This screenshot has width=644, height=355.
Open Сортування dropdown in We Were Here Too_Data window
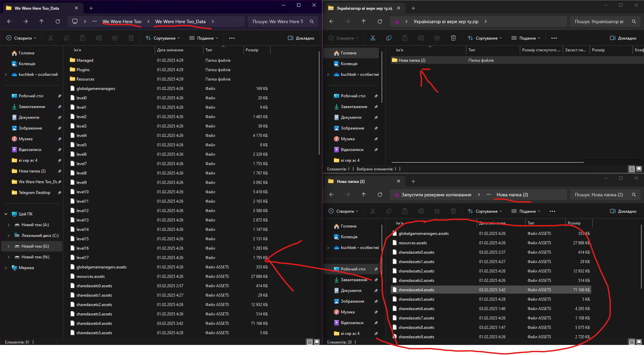(x=163, y=38)
